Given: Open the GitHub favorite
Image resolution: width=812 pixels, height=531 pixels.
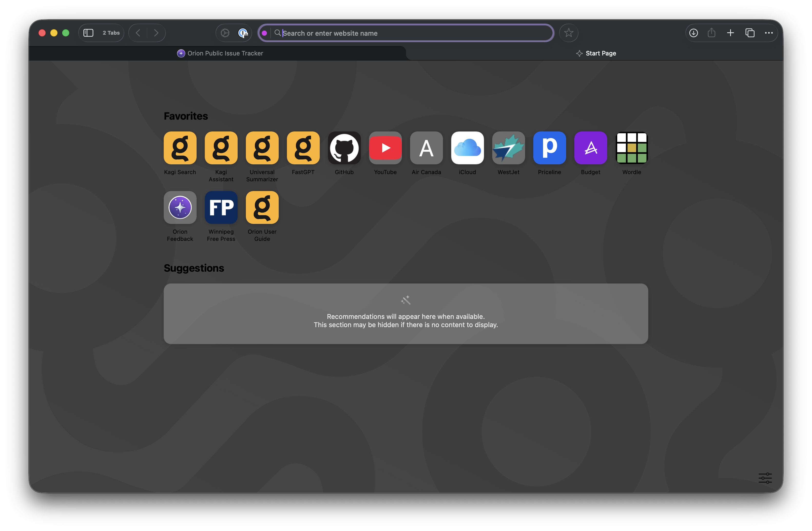Looking at the screenshot, I should pos(344,148).
